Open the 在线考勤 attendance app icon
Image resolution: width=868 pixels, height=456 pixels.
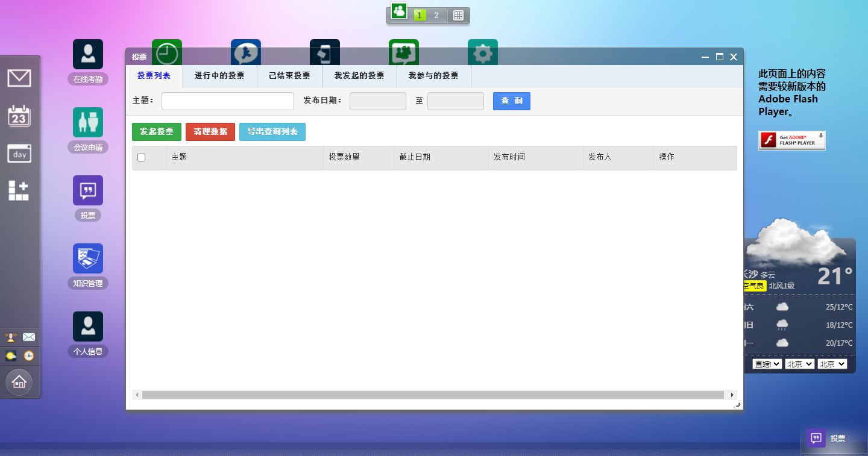[x=87, y=54]
